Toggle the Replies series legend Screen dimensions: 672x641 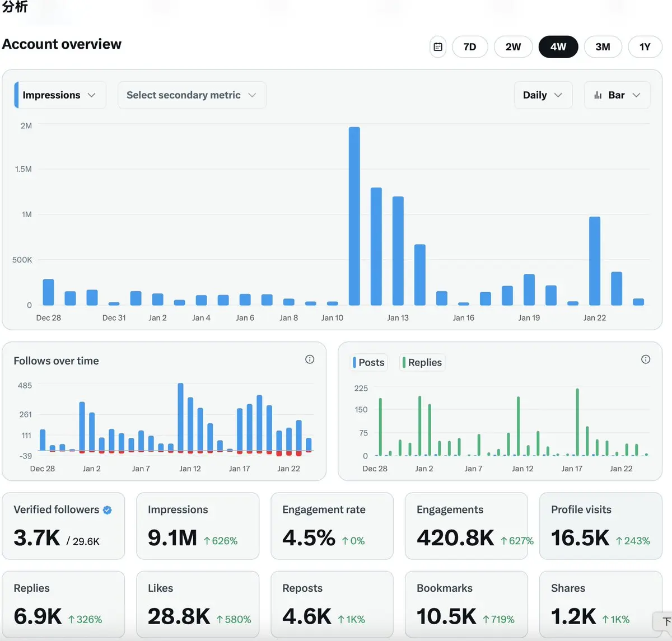coord(422,363)
